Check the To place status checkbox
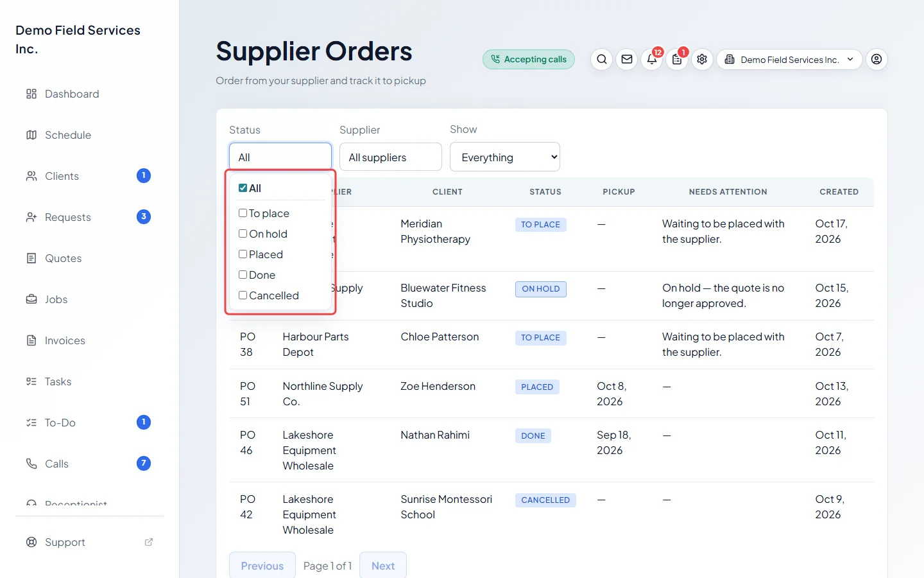924x578 pixels. click(x=243, y=213)
